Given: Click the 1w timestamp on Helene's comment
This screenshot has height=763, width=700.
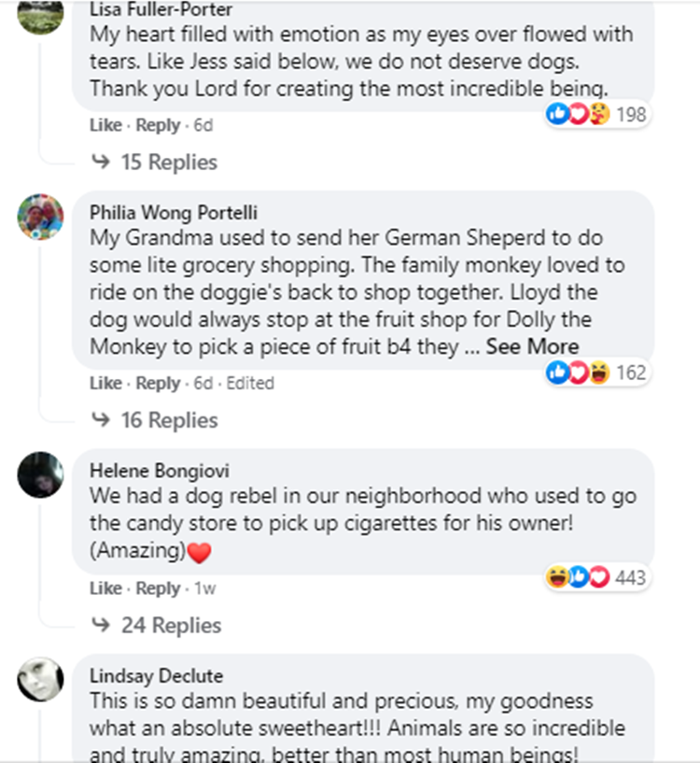Looking at the screenshot, I should click(203, 588).
